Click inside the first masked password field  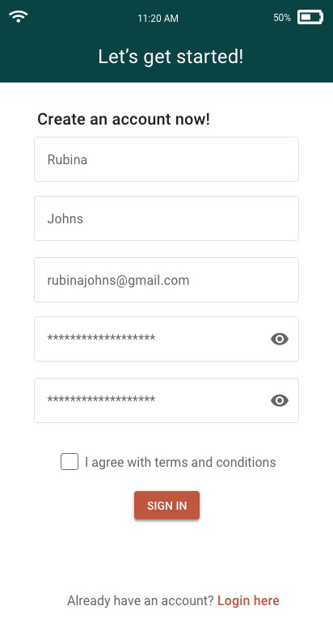click(x=166, y=339)
